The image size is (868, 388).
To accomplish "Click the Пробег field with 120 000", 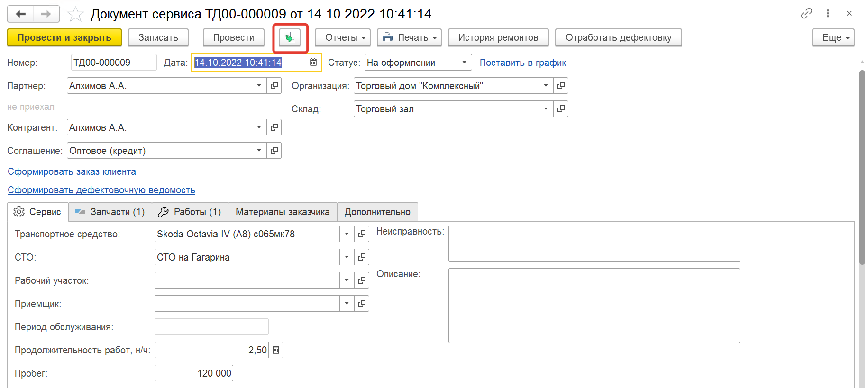I will tap(194, 373).
